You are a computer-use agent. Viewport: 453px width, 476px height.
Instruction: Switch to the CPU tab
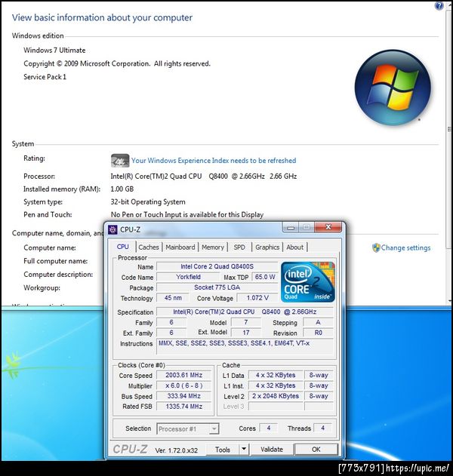123,247
